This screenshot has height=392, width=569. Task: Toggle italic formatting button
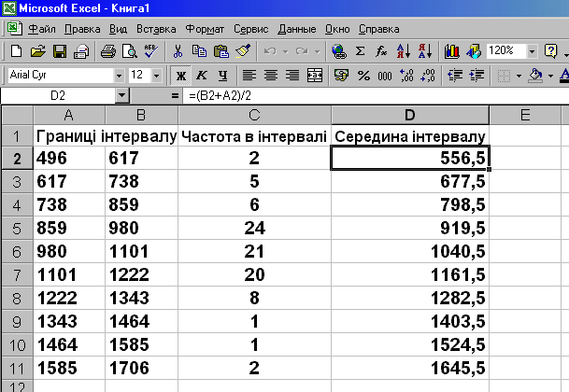(201, 75)
